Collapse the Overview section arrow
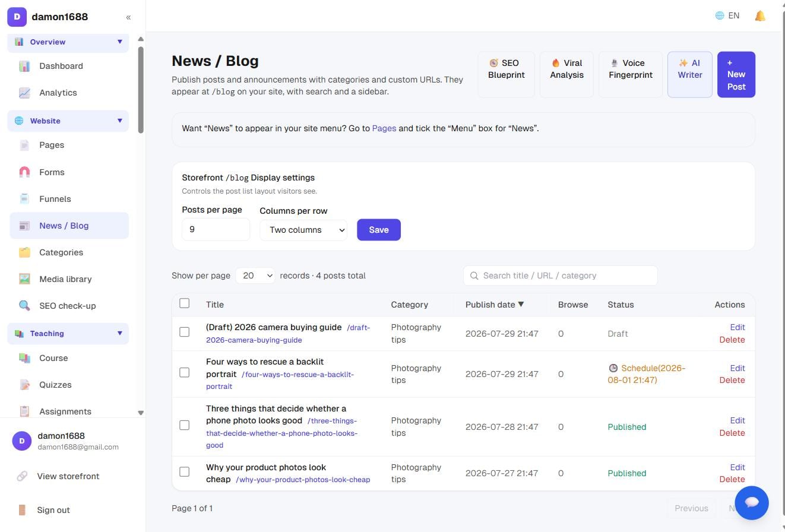The height and width of the screenshot is (532, 785). point(119,42)
